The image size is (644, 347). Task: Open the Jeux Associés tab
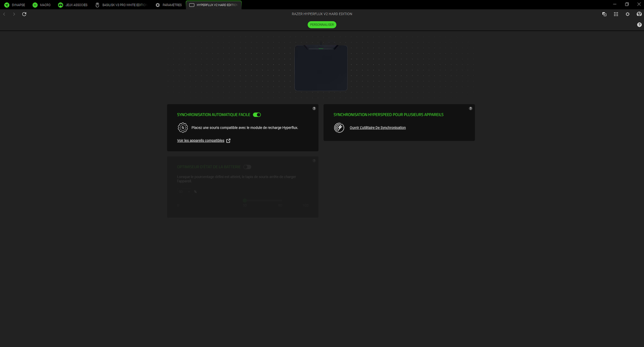click(73, 5)
